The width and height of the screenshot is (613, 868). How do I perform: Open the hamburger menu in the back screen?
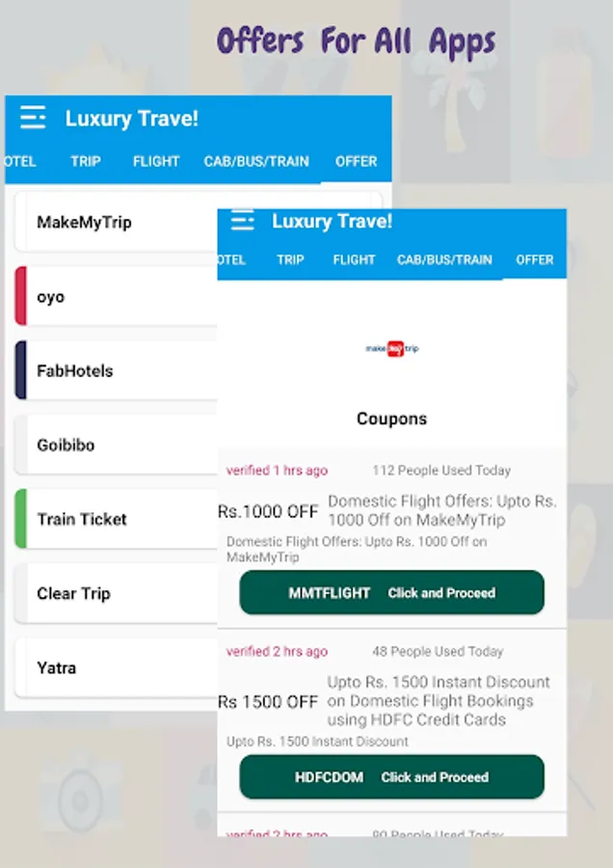coord(33,118)
